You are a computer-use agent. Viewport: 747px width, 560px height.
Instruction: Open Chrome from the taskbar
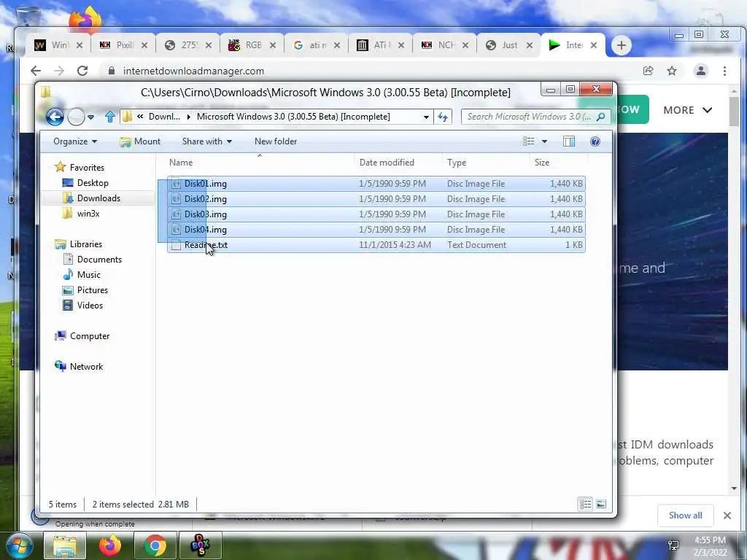point(155,545)
